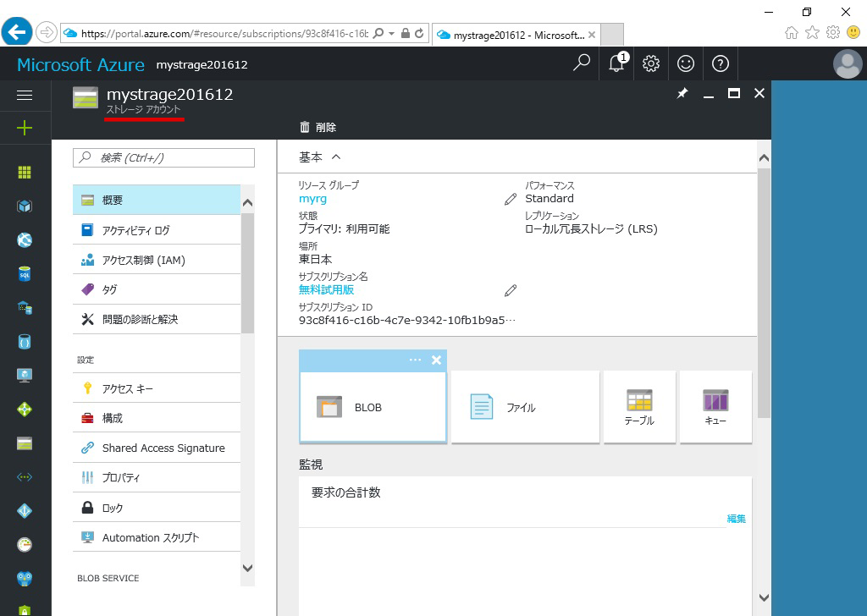
Task: Select 概要 overview menu item
Action: (157, 200)
